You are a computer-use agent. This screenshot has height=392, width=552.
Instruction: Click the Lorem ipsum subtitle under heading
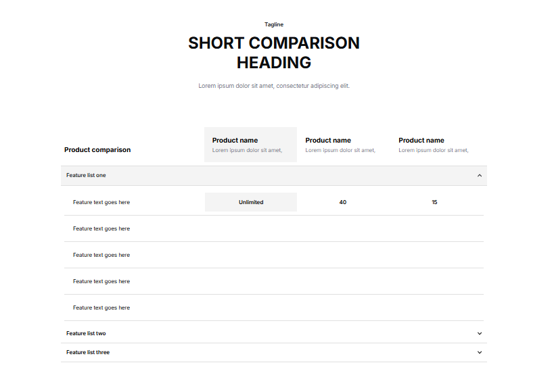[274, 86]
